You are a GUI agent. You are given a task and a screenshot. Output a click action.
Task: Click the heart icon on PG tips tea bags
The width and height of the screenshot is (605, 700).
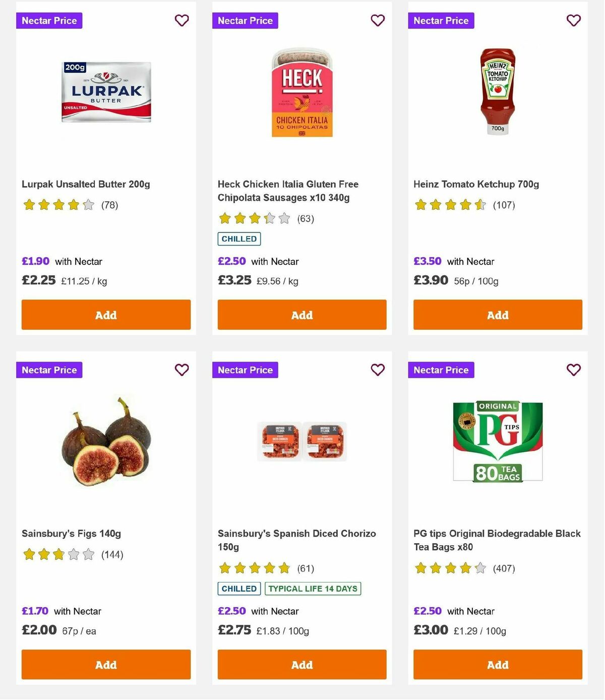point(573,370)
